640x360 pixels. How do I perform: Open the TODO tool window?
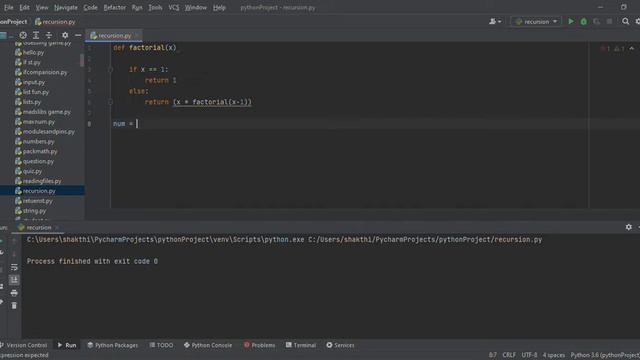tap(161, 345)
